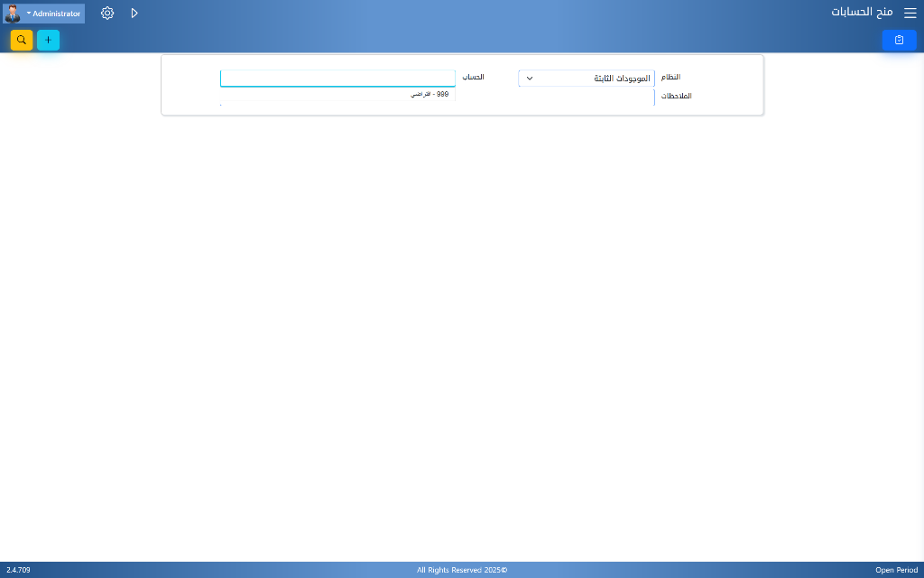924x578 pixels.
Task: Click the yellow search magnifier button
Action: click(x=22, y=40)
